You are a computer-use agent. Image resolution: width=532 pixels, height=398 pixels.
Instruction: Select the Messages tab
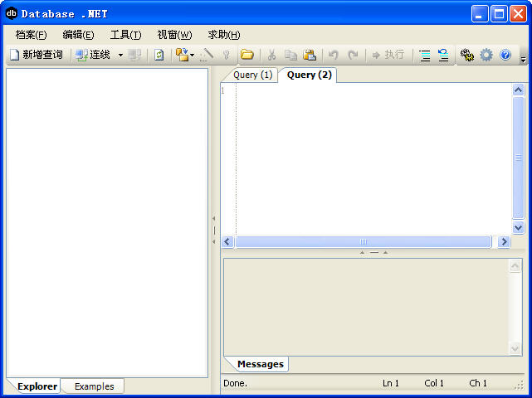tap(261, 364)
